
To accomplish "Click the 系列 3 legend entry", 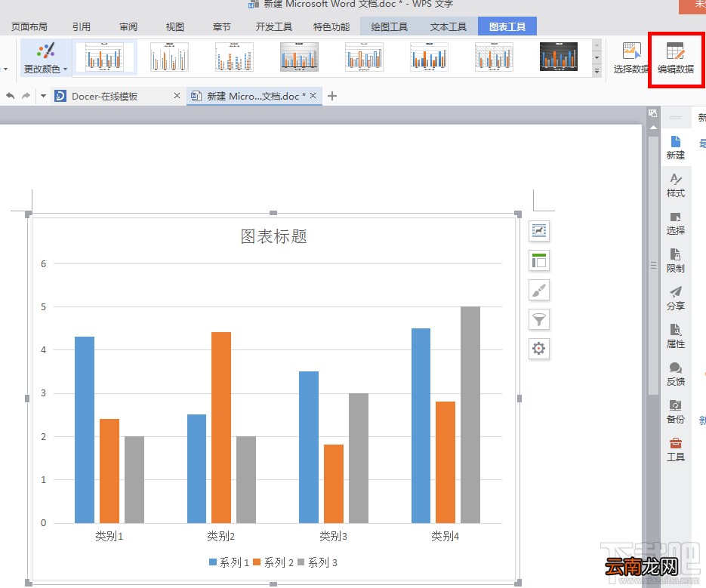I will click(317, 562).
